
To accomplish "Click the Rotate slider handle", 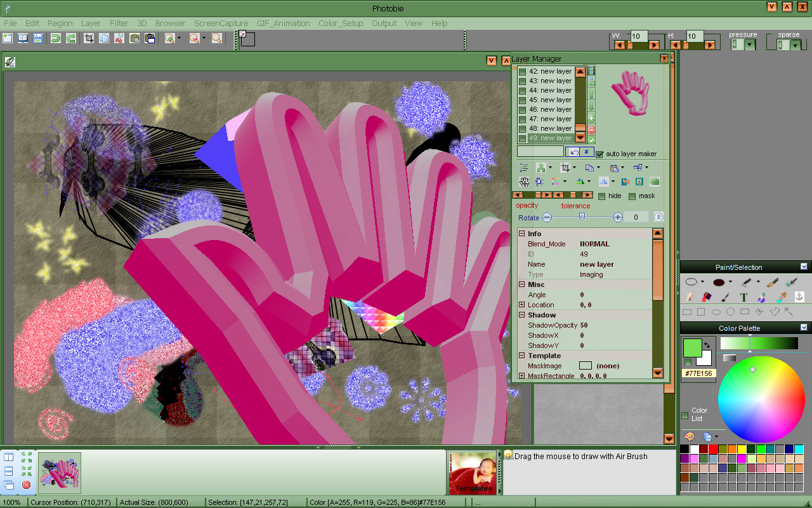I will click(582, 217).
